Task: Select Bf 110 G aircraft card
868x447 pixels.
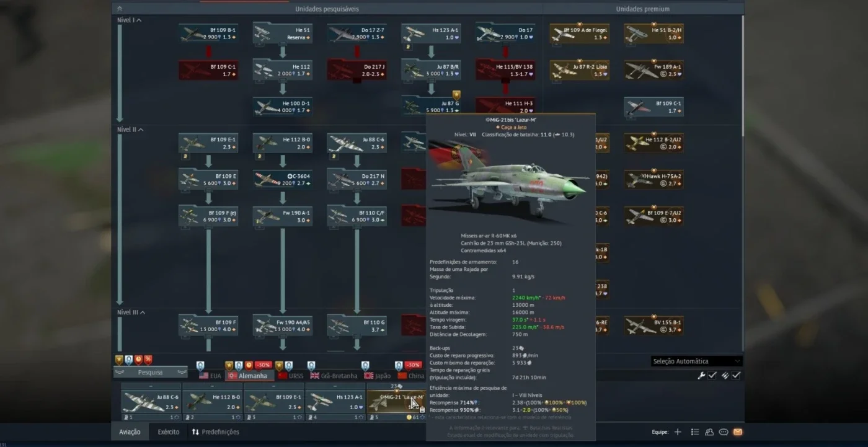Action: (x=356, y=326)
